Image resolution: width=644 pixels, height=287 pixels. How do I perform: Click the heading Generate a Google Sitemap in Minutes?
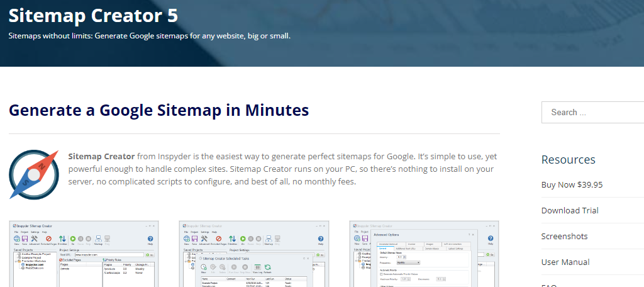[x=158, y=110]
